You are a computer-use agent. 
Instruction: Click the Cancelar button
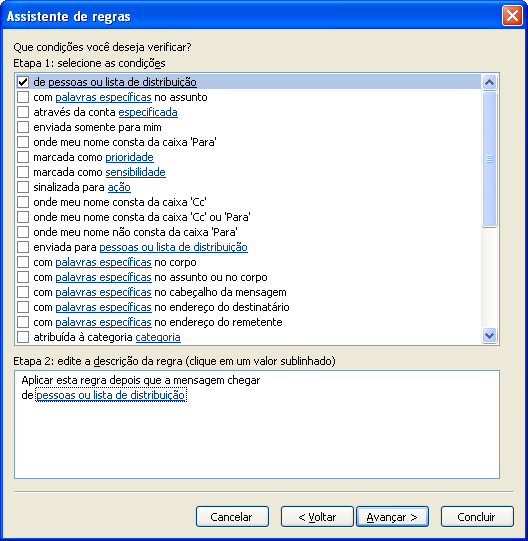(232, 517)
